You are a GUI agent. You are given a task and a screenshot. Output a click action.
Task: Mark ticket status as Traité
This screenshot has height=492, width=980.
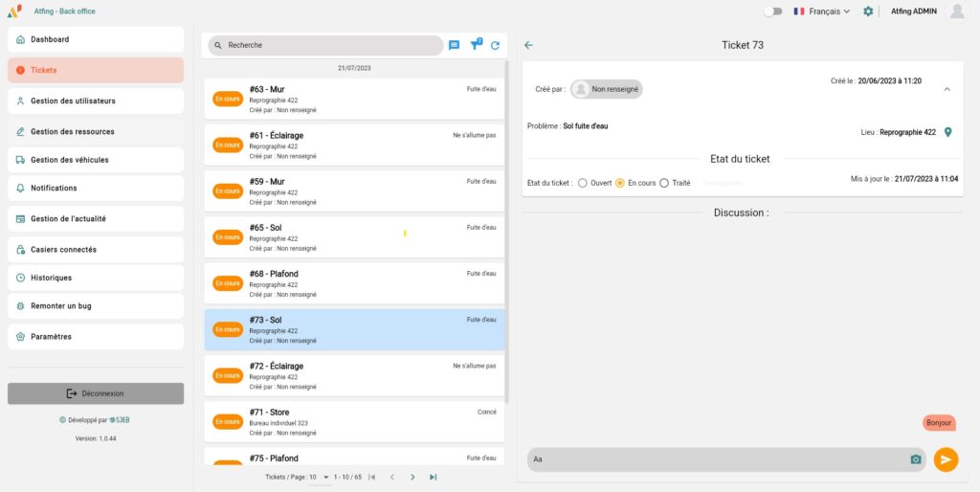(664, 183)
